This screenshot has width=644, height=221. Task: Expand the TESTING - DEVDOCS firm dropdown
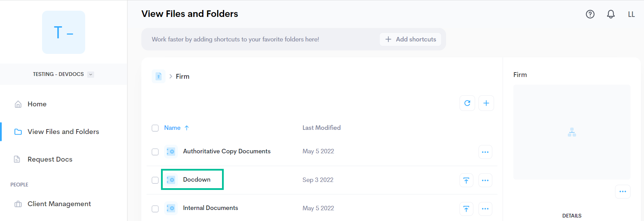coord(91,74)
